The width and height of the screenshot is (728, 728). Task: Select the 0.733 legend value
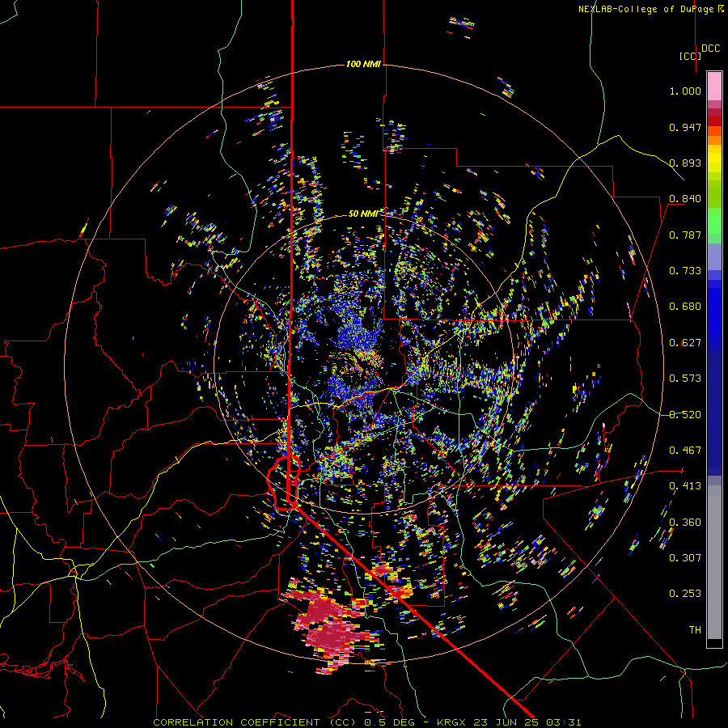click(685, 271)
